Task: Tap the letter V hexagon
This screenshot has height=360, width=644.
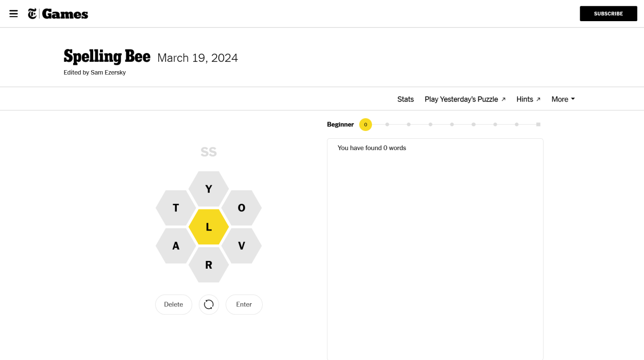Action: pyautogui.click(x=242, y=246)
